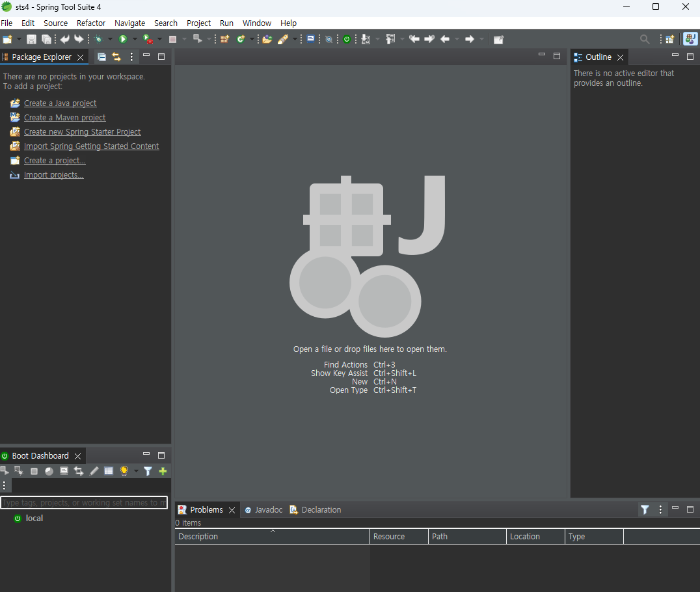Screen dimensions: 700x592
Task: Click the Save All icon
Action: coord(46,39)
